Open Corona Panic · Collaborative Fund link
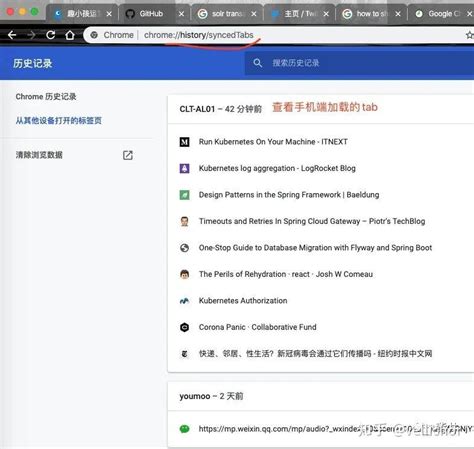This screenshot has width=474, height=449. 258,327
